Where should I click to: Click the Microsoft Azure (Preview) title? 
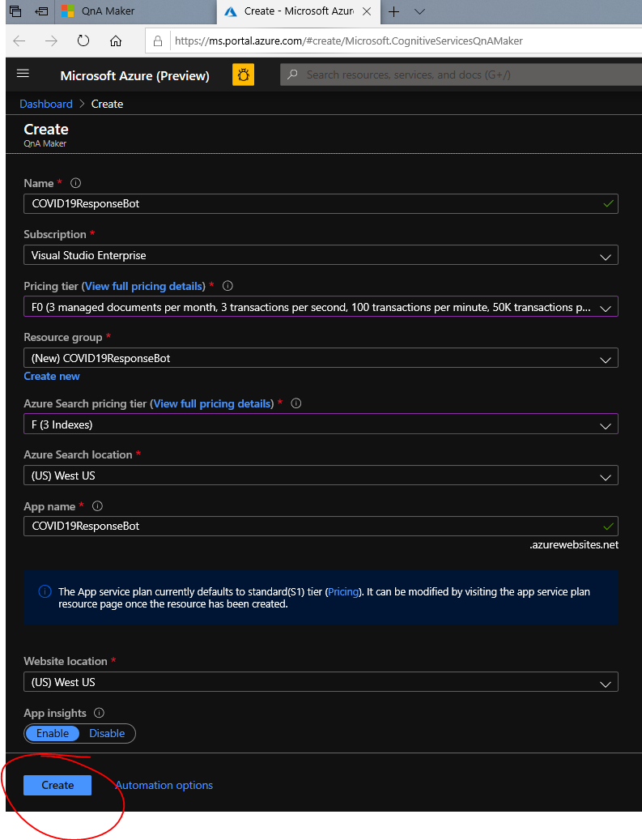click(x=135, y=75)
